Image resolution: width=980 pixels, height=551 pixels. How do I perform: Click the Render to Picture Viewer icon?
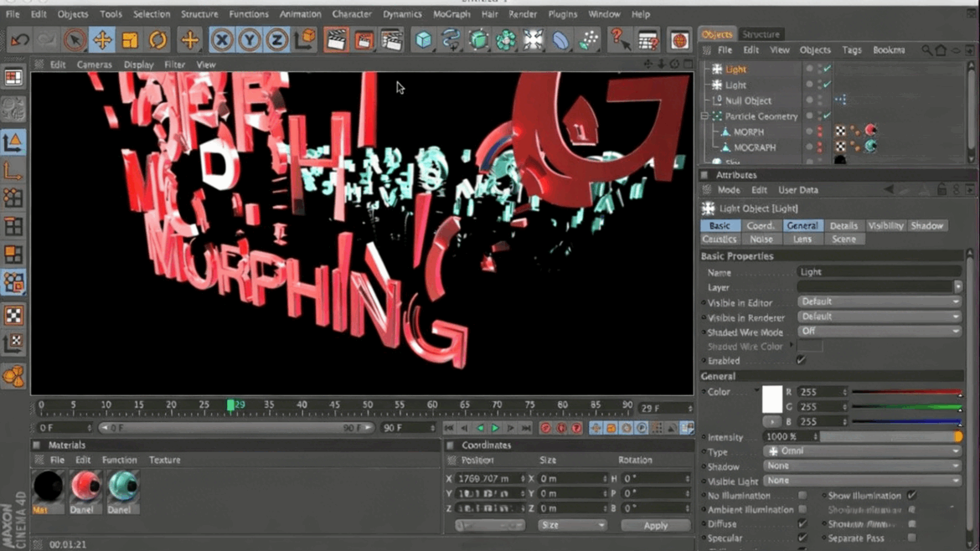[364, 39]
